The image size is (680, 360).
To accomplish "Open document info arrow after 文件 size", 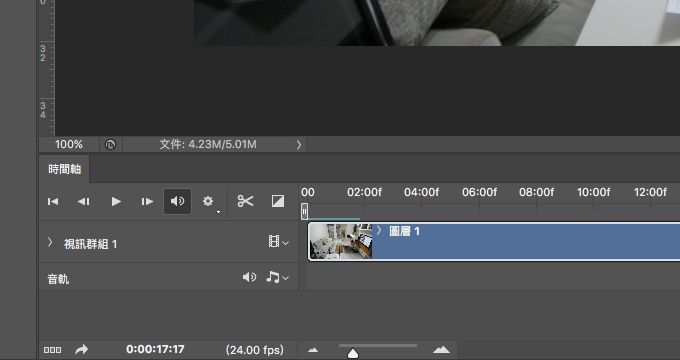I will click(x=299, y=145).
